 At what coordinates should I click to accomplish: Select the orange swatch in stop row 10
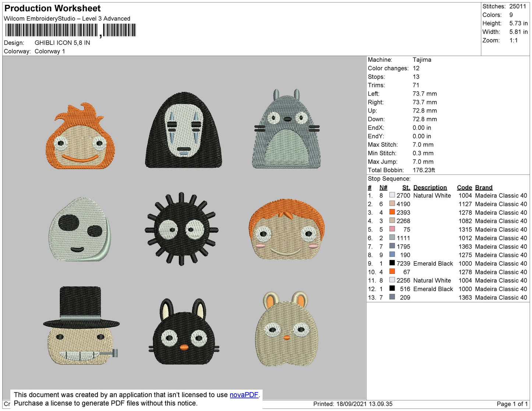[x=392, y=272]
